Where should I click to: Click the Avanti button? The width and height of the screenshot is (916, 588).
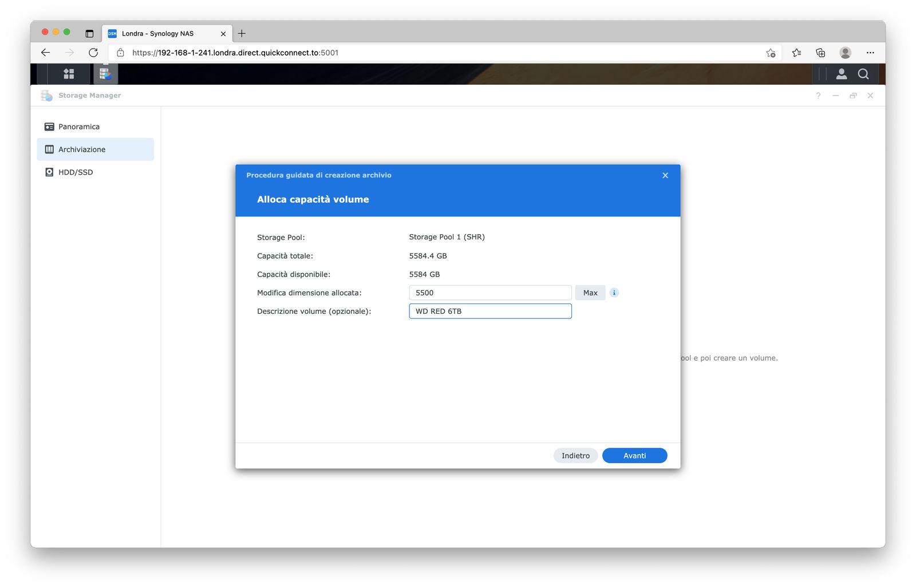tap(634, 456)
